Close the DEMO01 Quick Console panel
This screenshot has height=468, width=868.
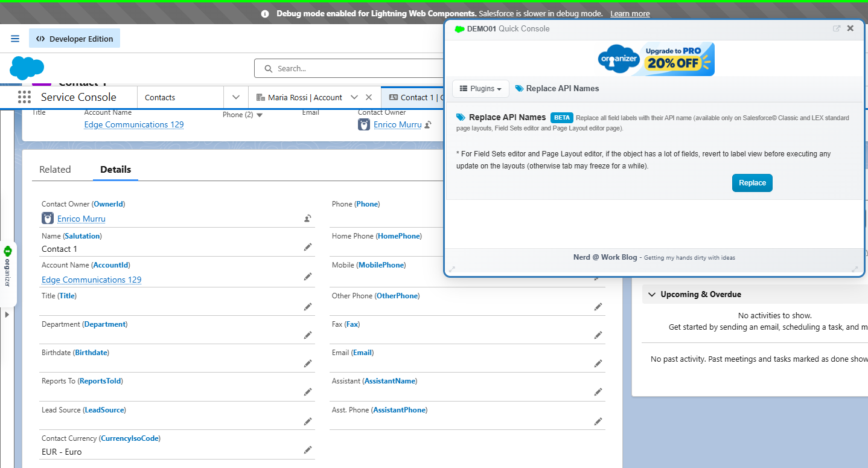850,28
